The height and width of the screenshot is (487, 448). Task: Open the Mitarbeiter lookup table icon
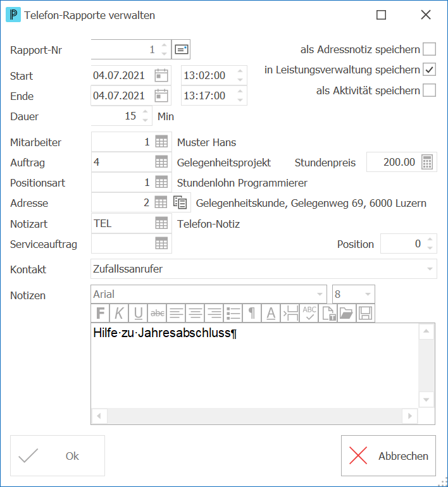[161, 142]
